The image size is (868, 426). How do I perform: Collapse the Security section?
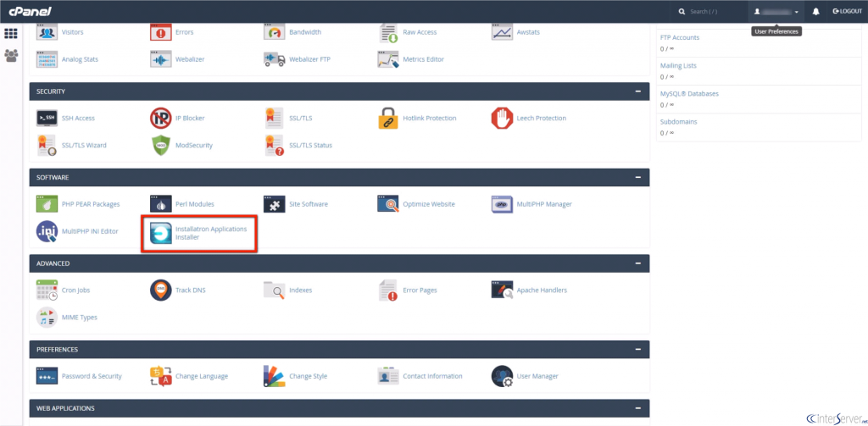pos(637,91)
